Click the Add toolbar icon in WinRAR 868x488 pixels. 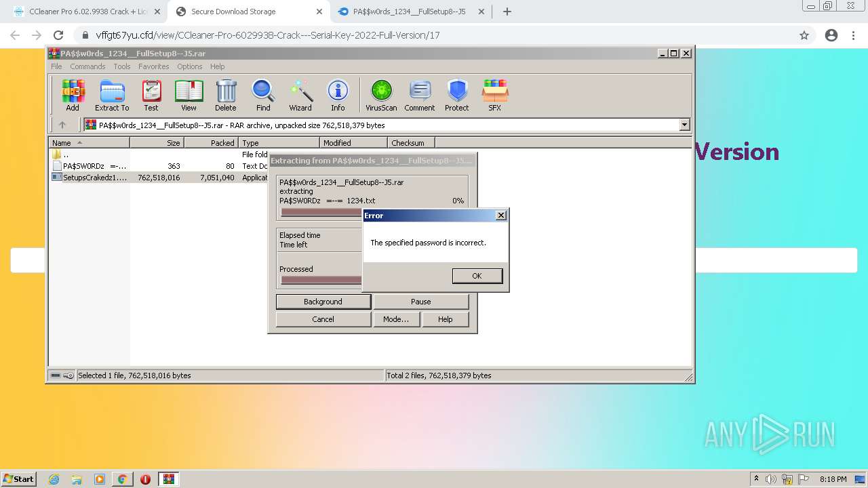73,95
